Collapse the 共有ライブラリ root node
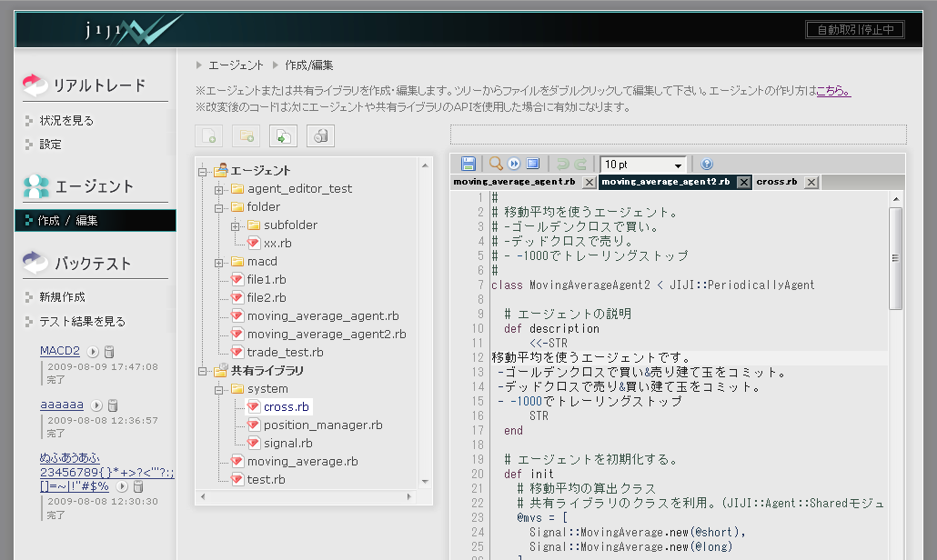This screenshot has width=937, height=560. 203,371
